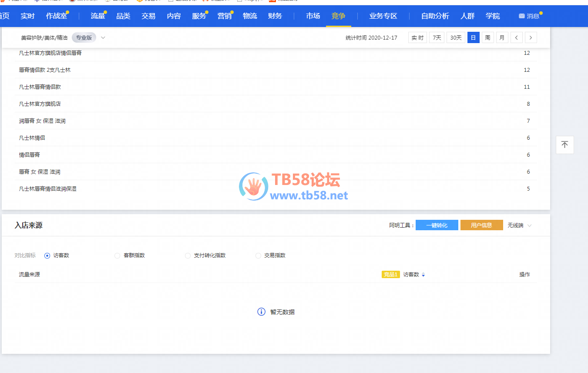Click the 操作 column header
Viewport: 588px width, 373px height.
[x=524, y=275]
